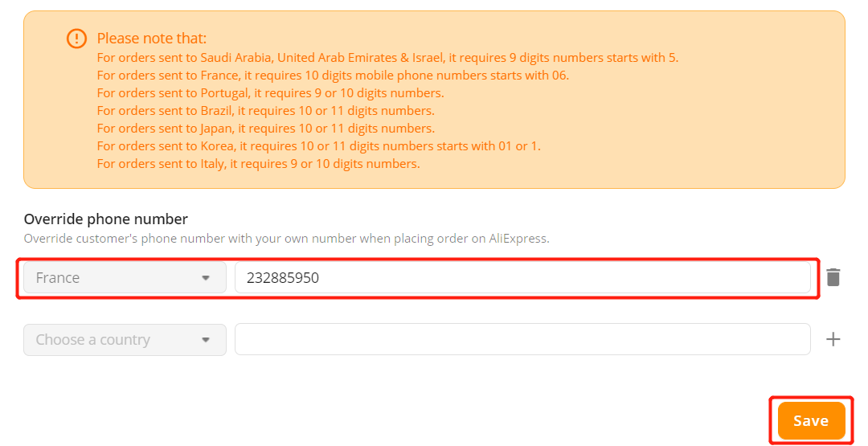Open the France country dropdown
This screenshot has height=446, width=868.
125,277
